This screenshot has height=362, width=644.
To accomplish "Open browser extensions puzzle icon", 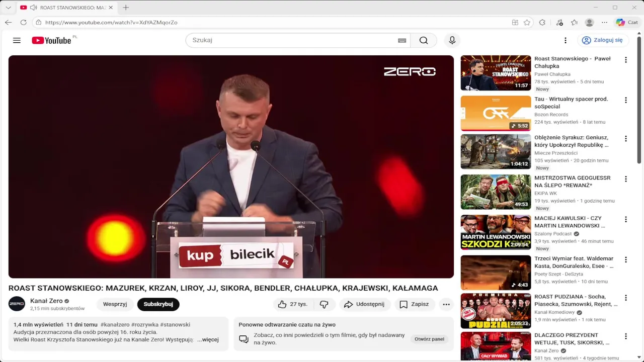I will (542, 22).
